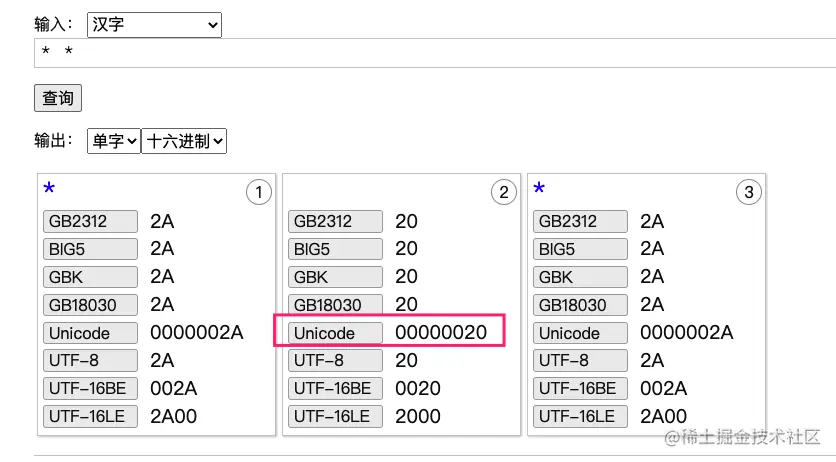Click BIG5 button in card 2
The image size is (836, 462).
(x=335, y=249)
